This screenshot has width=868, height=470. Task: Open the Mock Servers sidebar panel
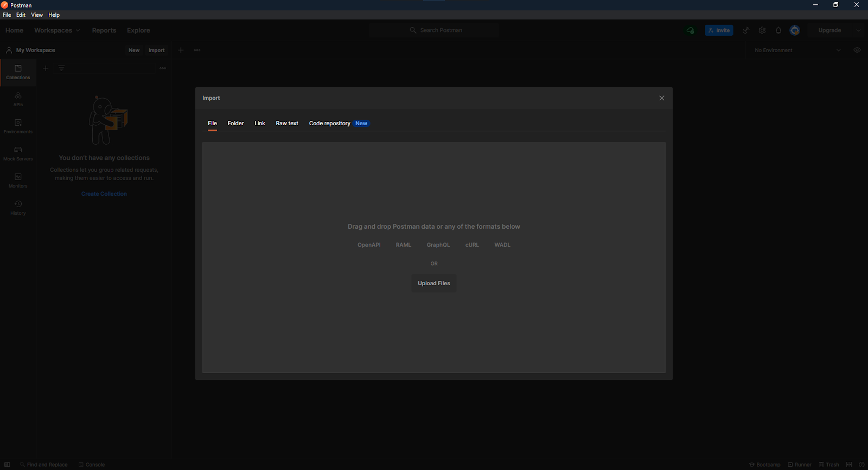[18, 154]
